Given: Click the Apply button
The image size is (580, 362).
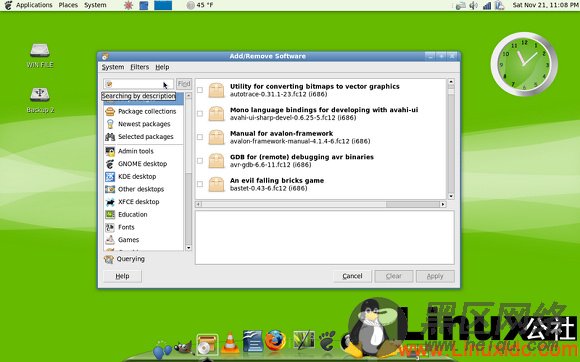Looking at the screenshot, I should point(435,276).
